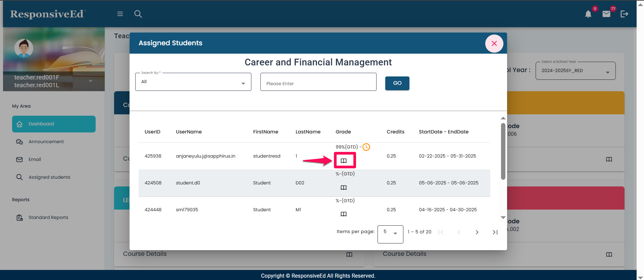Expand the teacher profile chevron

(90, 81)
